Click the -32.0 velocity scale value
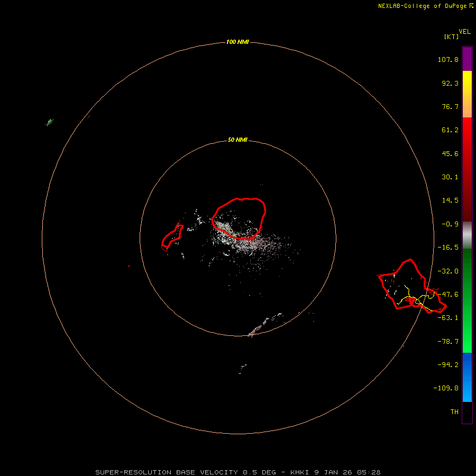The width and height of the screenshot is (476, 476). coord(448,271)
